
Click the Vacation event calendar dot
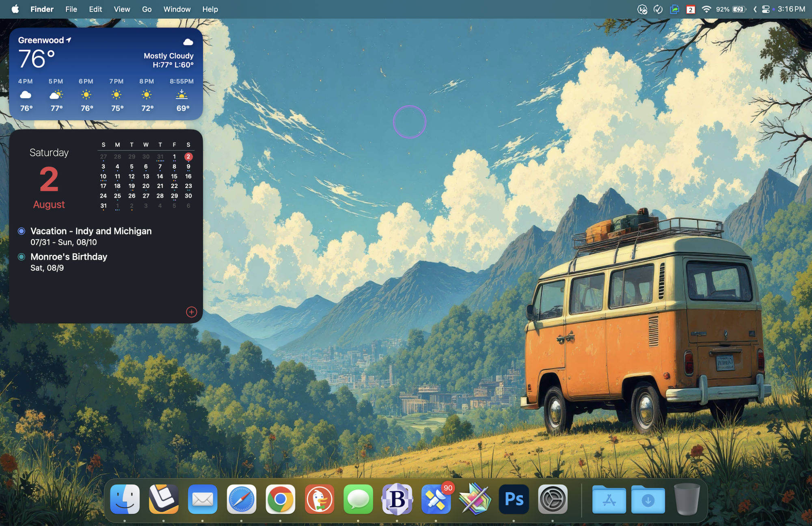[x=22, y=231]
